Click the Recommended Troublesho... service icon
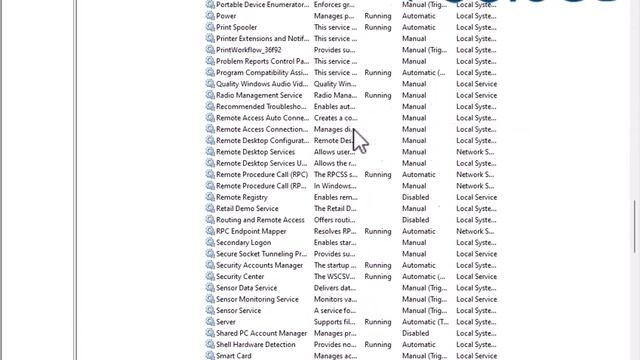The width and height of the screenshot is (640, 360). [210, 107]
